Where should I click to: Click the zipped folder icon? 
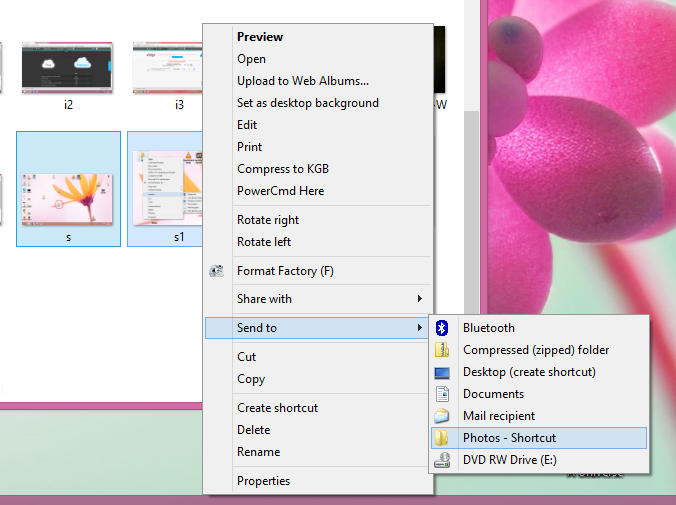click(442, 350)
